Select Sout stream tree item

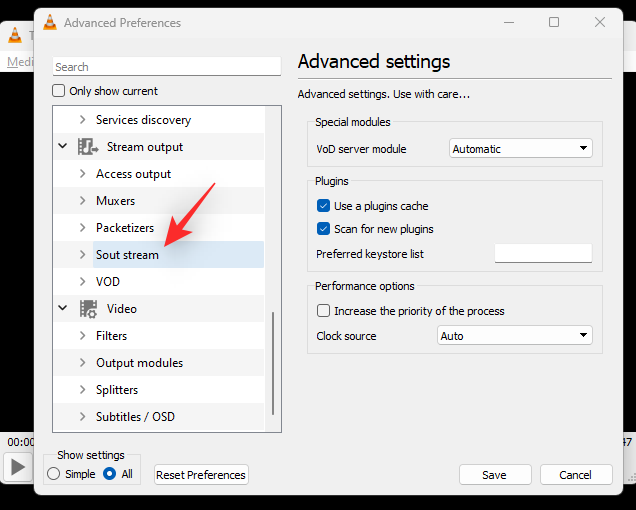pyautogui.click(x=127, y=254)
